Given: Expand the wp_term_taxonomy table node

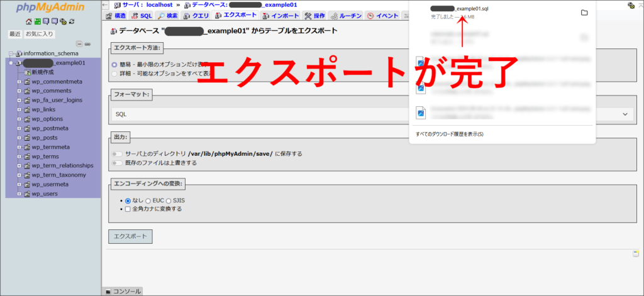Looking at the screenshot, I should (19, 175).
